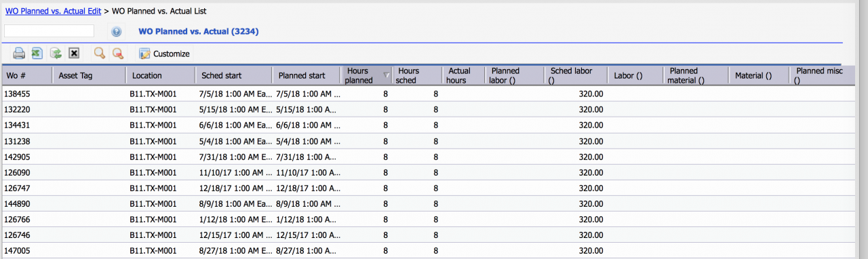
Task: Sort by Sched start column header
Action: pos(233,75)
